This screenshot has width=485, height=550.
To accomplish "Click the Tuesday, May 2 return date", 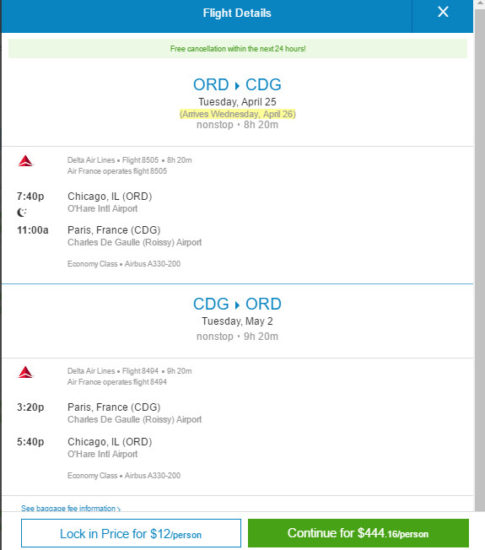I will [237, 321].
